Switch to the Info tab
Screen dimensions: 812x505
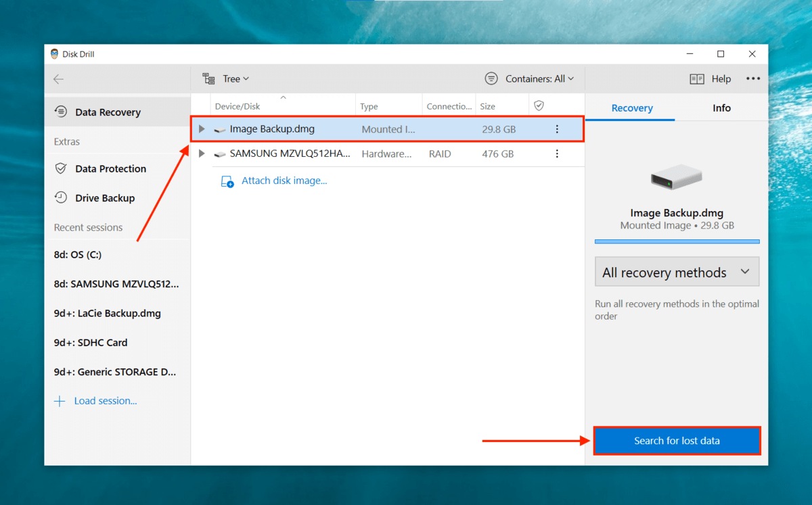[722, 108]
